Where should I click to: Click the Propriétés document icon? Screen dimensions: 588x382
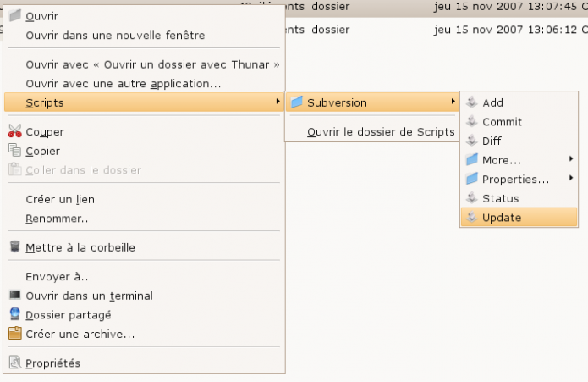pos(14,363)
